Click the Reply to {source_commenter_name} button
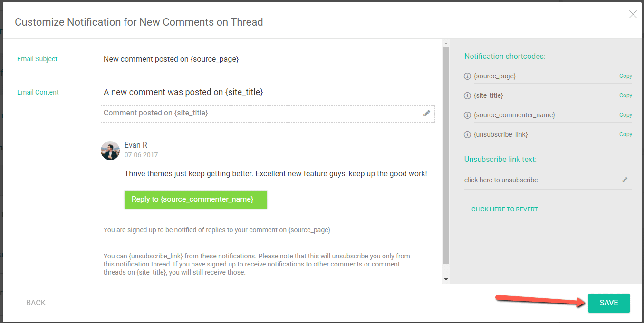 (x=196, y=200)
